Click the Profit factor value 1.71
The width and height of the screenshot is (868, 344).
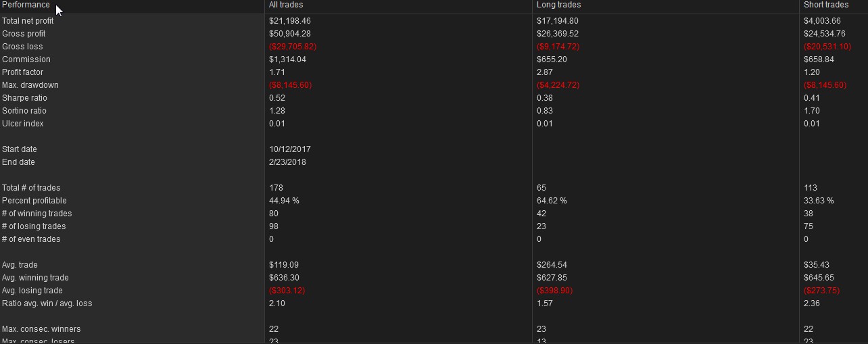coord(277,72)
